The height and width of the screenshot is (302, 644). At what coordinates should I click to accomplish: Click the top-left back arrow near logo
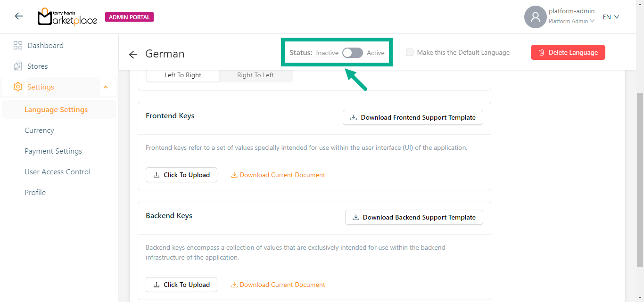pyautogui.click(x=19, y=16)
